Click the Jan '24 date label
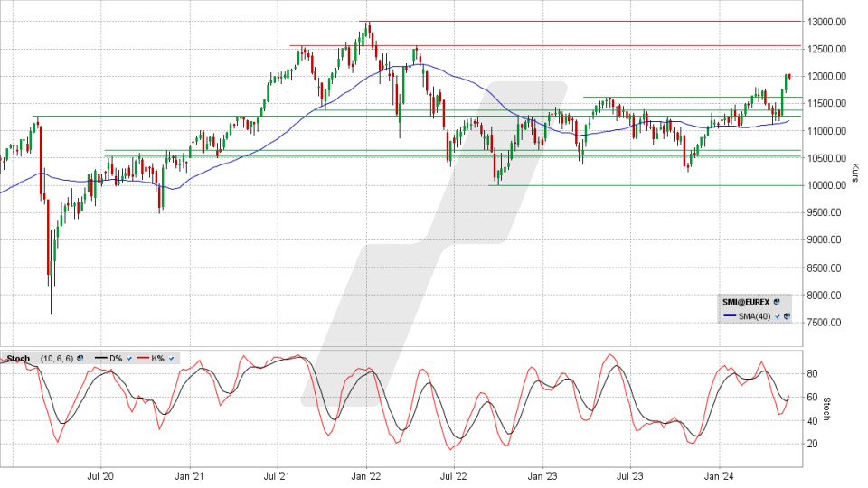The image size is (868, 488). [x=719, y=476]
